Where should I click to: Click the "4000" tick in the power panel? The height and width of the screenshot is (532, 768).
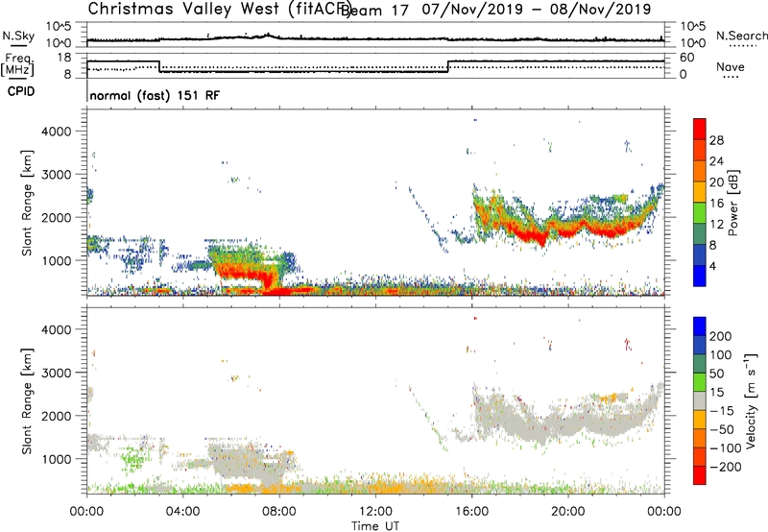coord(57,132)
